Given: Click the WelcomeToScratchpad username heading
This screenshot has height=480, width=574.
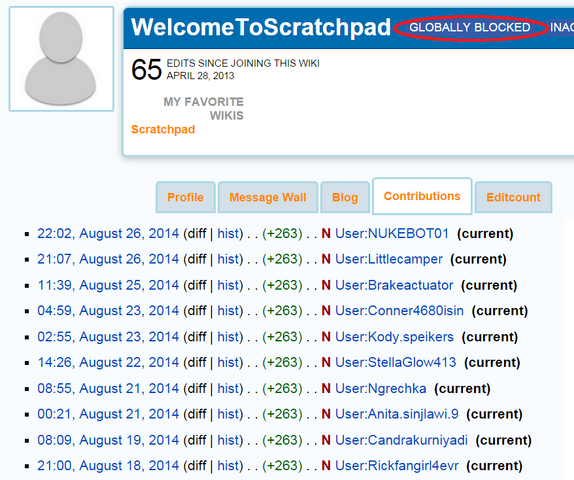Looking at the screenshot, I should click(261, 27).
